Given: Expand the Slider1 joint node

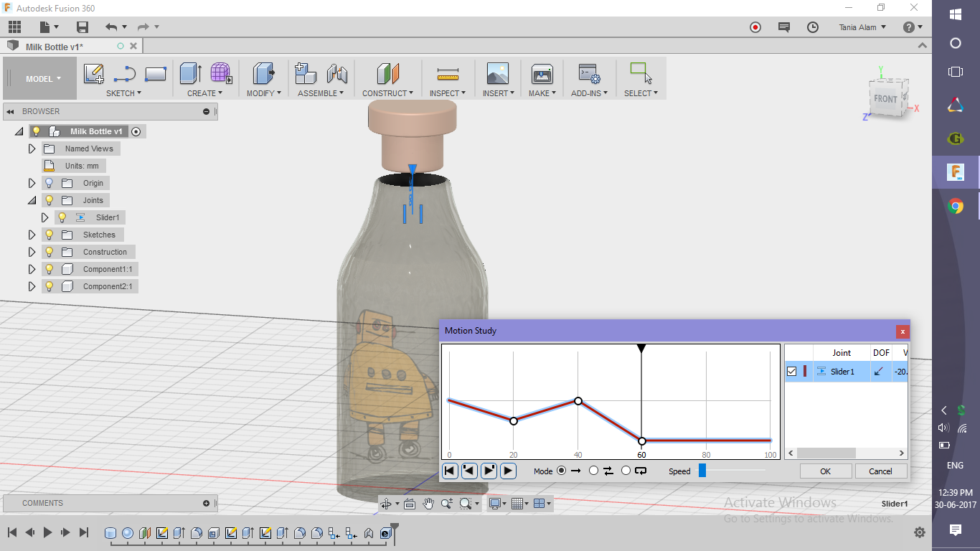Looking at the screenshot, I should [x=44, y=217].
